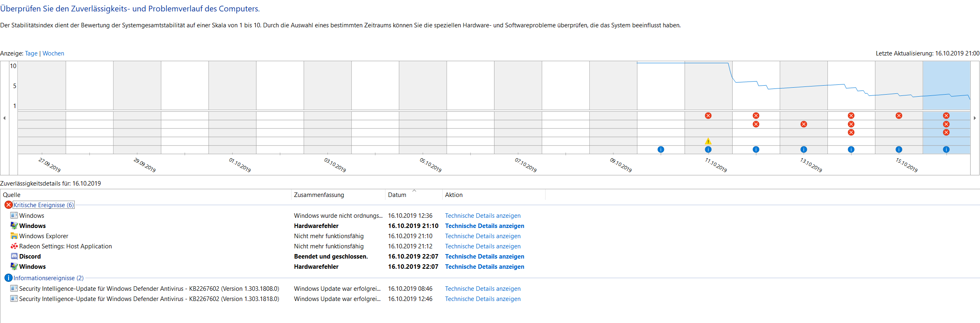
Task: Click the information icon for 14.10.2019
Action: [x=851, y=150]
